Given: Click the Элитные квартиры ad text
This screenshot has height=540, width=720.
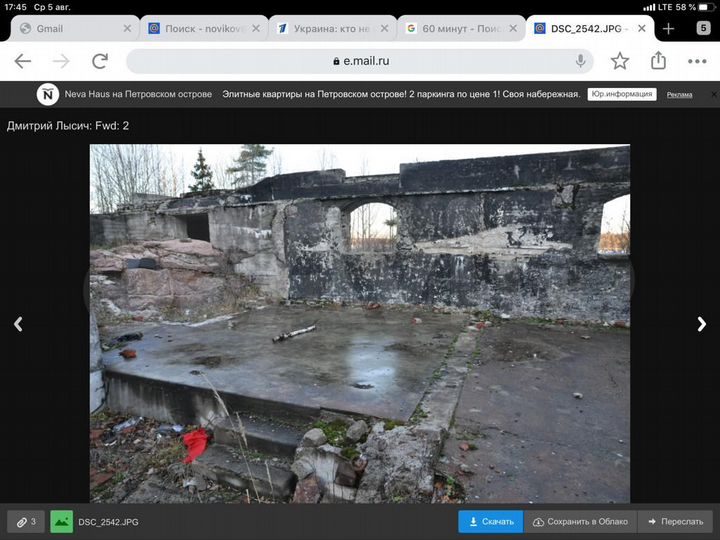Looking at the screenshot, I should tap(401, 94).
